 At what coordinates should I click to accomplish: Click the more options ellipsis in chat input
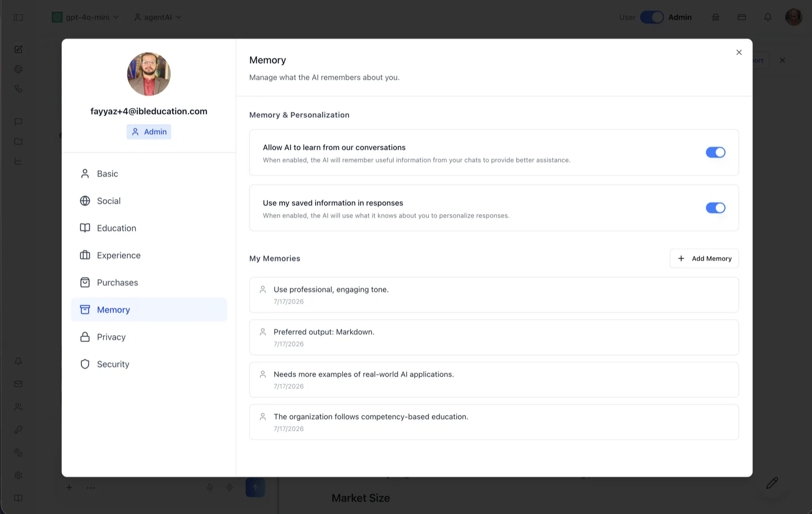(x=91, y=488)
